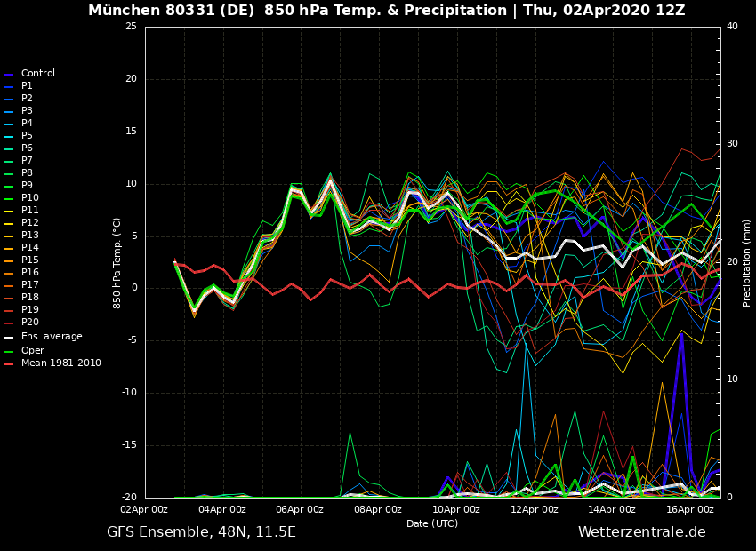Select the 02Apr 00z date tick
The image size is (756, 551).
coord(144,510)
